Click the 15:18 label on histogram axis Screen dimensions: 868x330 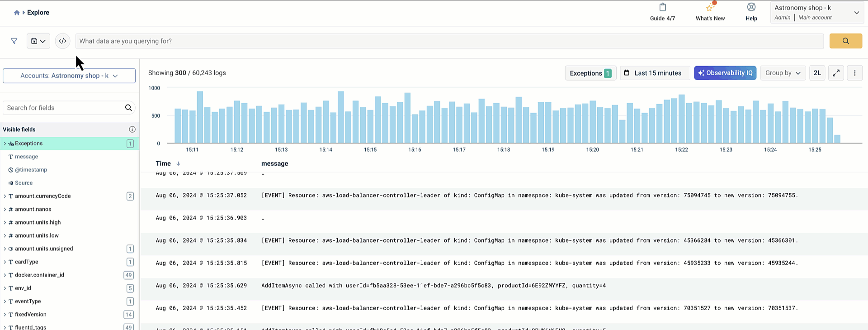504,149
